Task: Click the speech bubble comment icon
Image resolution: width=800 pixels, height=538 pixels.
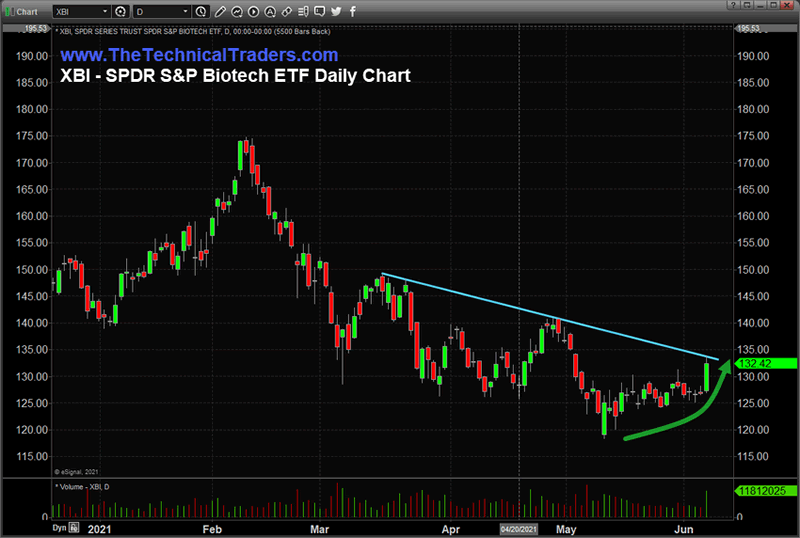Action: (319, 11)
